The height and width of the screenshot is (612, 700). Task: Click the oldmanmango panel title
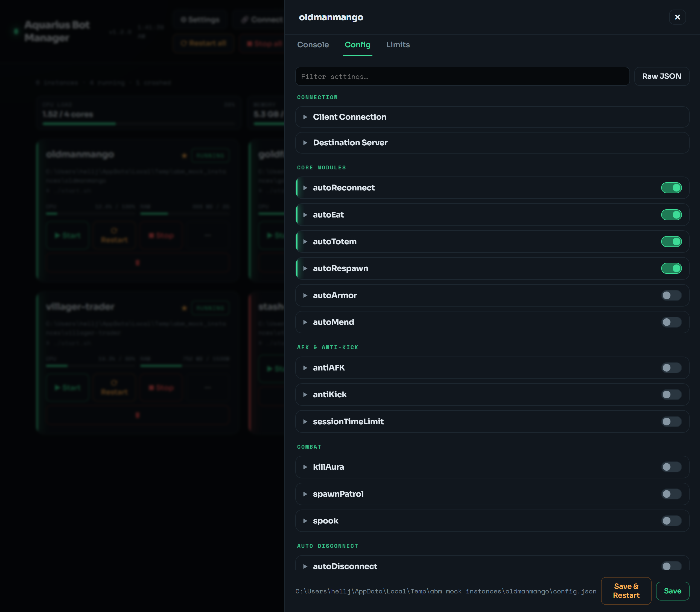tap(331, 17)
